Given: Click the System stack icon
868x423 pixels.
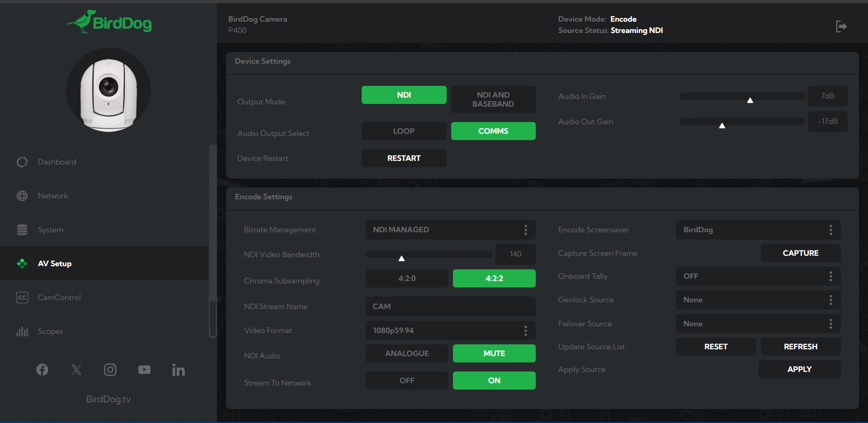Looking at the screenshot, I should click(22, 230).
